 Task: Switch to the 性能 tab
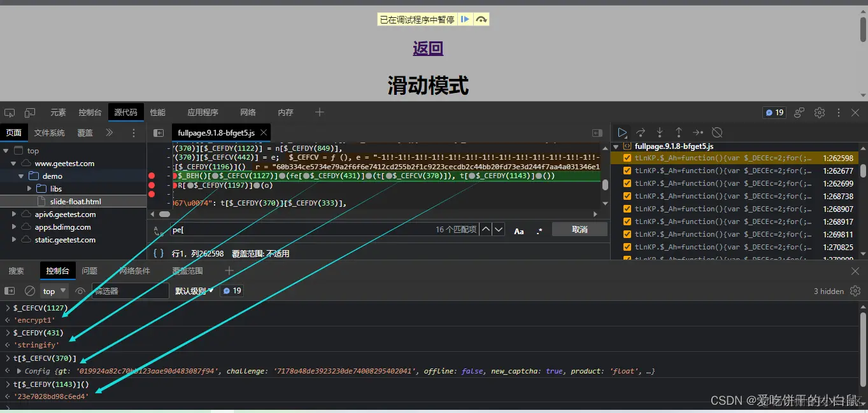[157, 113]
